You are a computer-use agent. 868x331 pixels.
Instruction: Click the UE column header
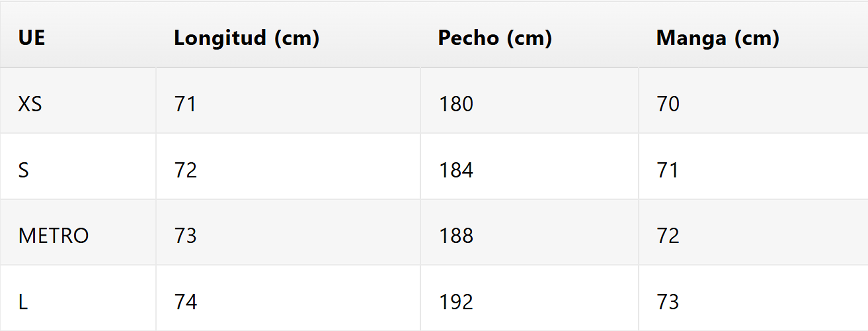pyautogui.click(x=32, y=38)
